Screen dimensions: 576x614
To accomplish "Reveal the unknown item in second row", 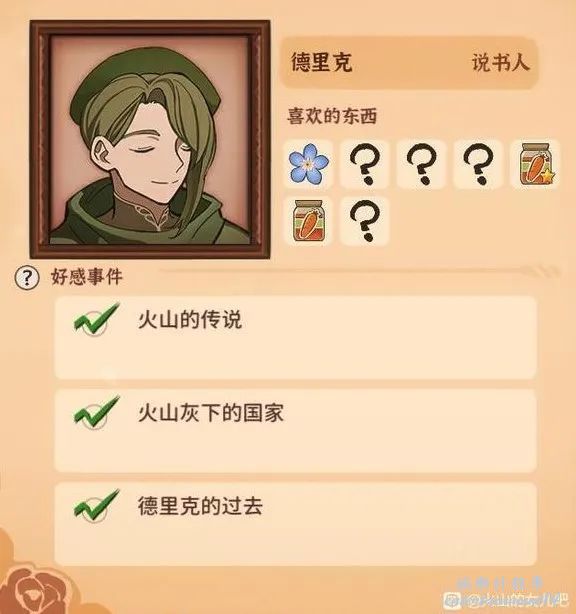I will coord(365,220).
